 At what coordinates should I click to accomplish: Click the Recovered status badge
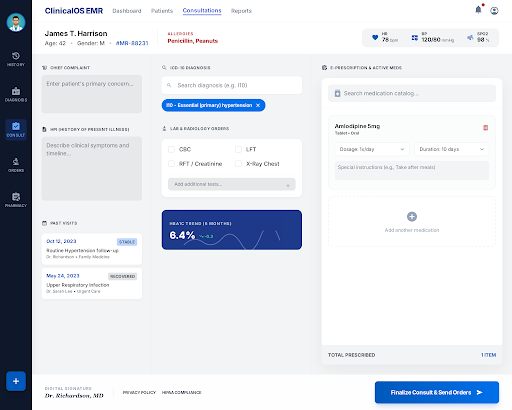pyautogui.click(x=123, y=276)
